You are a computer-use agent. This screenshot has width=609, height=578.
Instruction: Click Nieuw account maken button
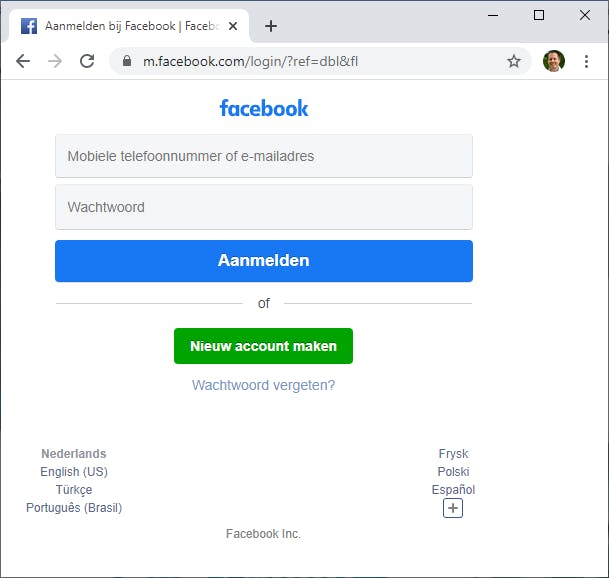pyautogui.click(x=263, y=346)
